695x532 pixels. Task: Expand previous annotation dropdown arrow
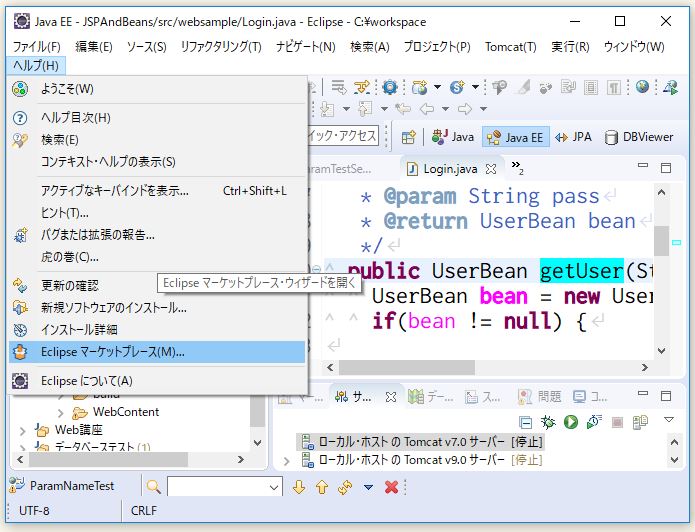point(384,109)
